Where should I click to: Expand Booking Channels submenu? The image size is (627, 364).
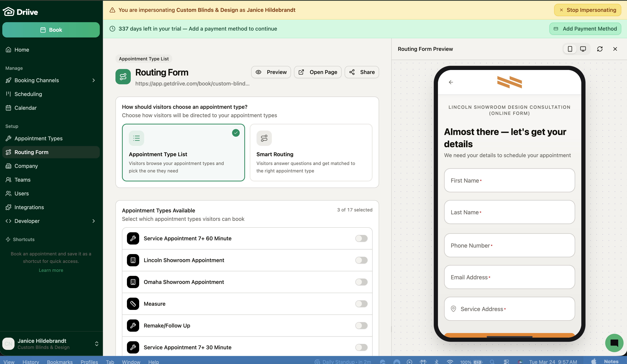point(93,80)
